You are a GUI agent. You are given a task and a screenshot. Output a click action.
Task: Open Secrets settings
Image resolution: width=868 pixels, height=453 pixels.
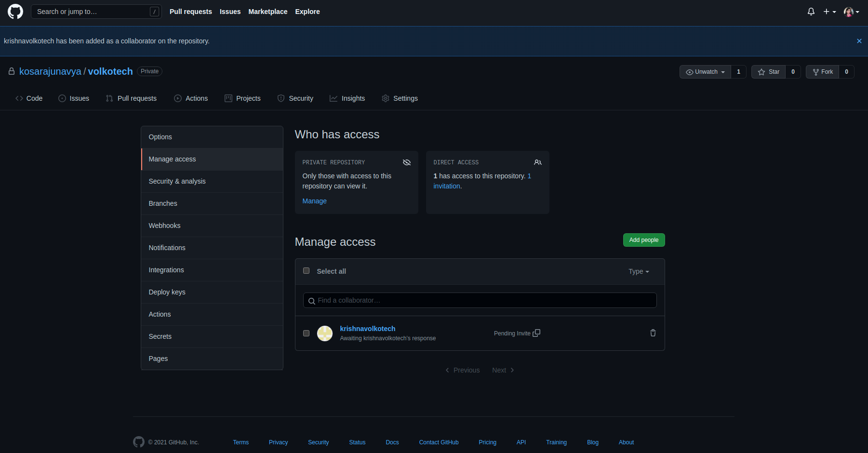pos(212,336)
